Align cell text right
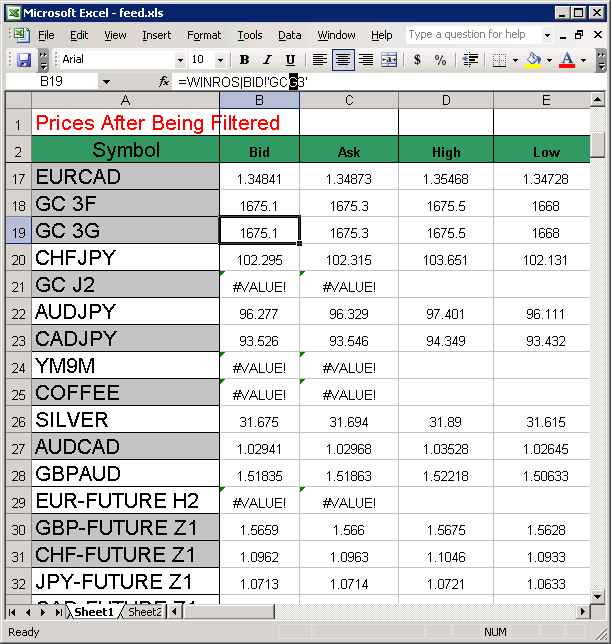This screenshot has height=644, width=611. coord(366,60)
